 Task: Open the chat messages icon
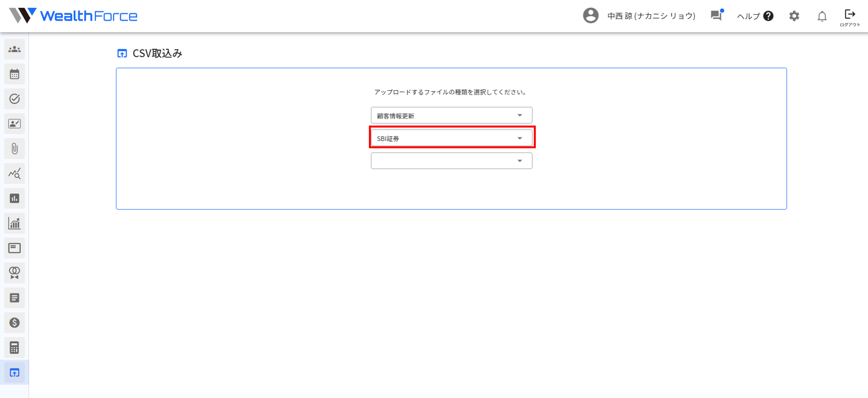[x=716, y=16]
